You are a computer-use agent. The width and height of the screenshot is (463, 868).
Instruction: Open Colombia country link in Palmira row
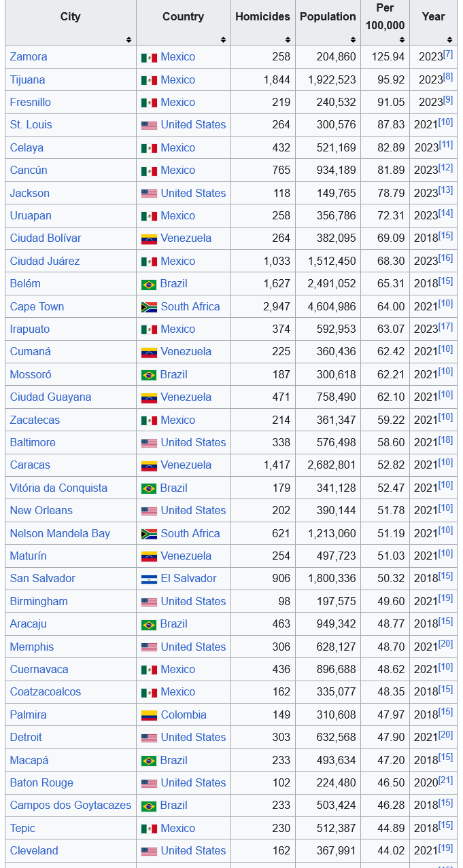pos(184,715)
